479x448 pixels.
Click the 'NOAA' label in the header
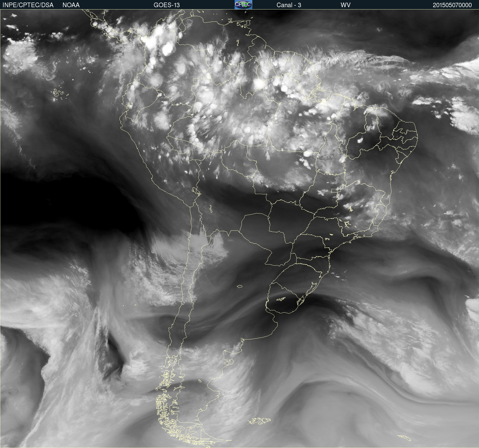[71, 5]
